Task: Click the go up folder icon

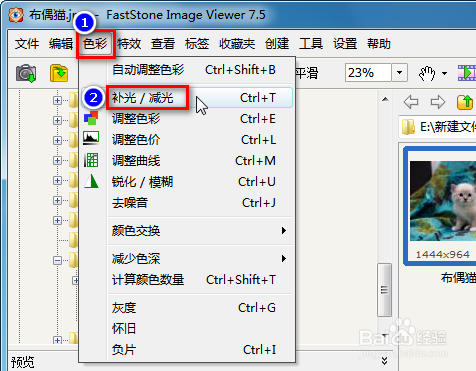Action: pos(465,102)
